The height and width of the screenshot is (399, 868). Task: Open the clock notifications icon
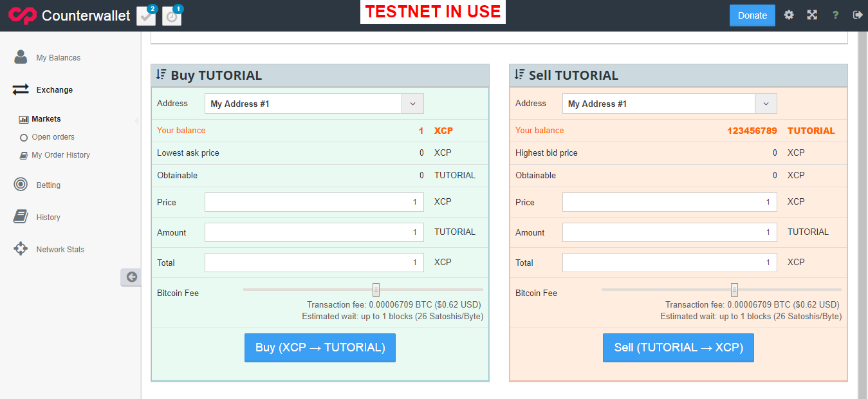pos(172,16)
